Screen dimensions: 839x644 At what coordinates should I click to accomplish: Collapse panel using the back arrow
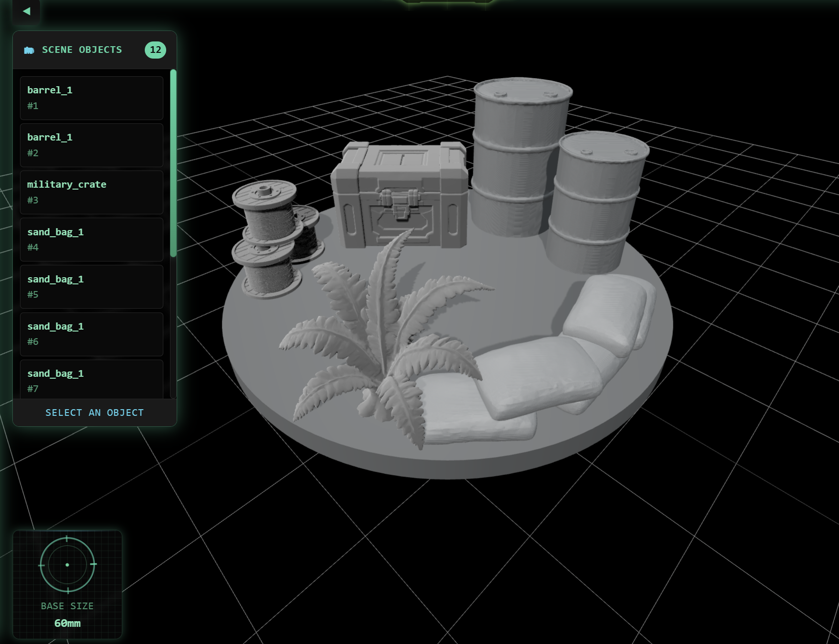point(27,11)
